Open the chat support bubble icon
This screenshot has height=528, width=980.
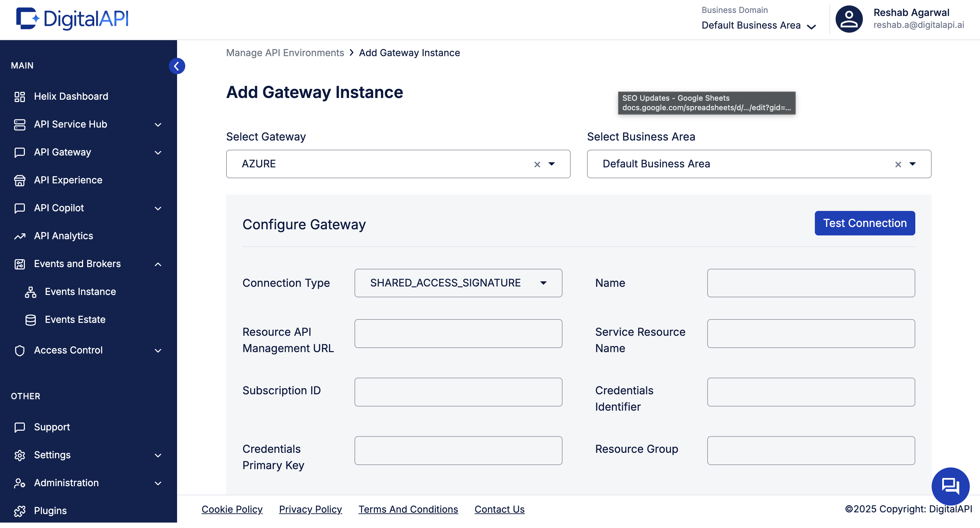[x=950, y=486]
